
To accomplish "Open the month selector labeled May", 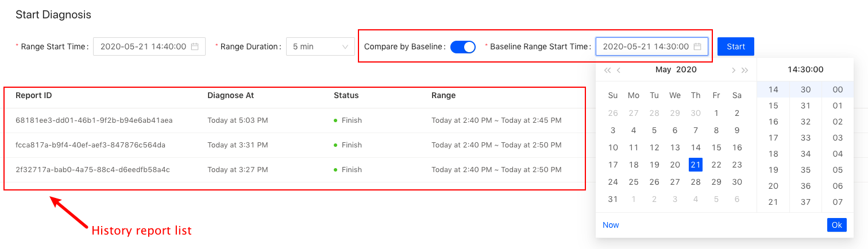I will coord(663,69).
